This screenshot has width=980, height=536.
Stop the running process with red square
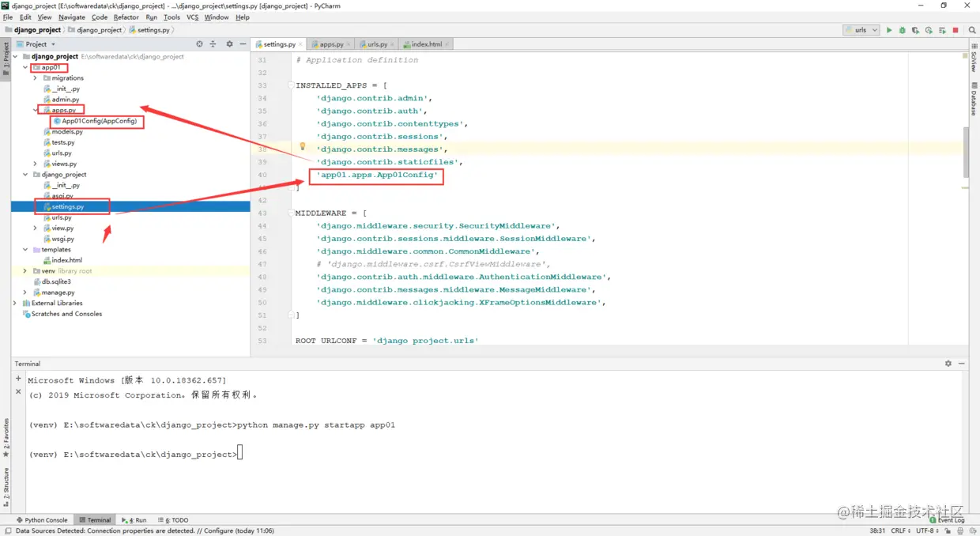coord(955,30)
